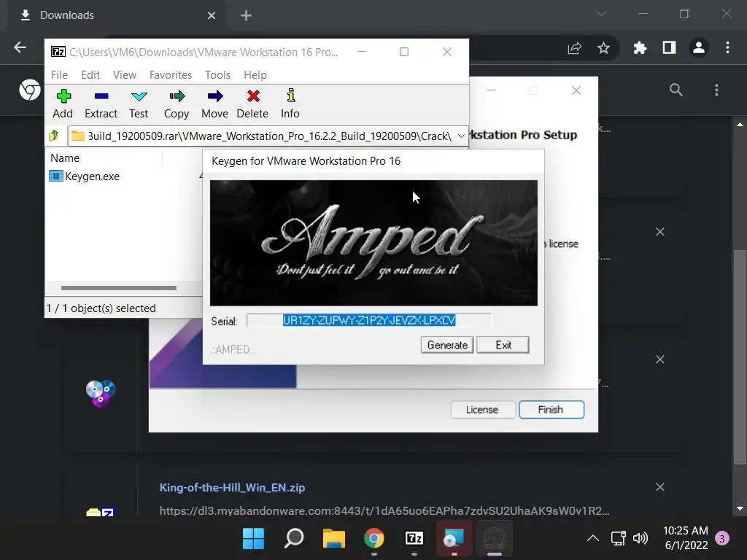Click scroll-down arrow of downloads page
The height and width of the screenshot is (560, 747).
pyautogui.click(x=740, y=508)
